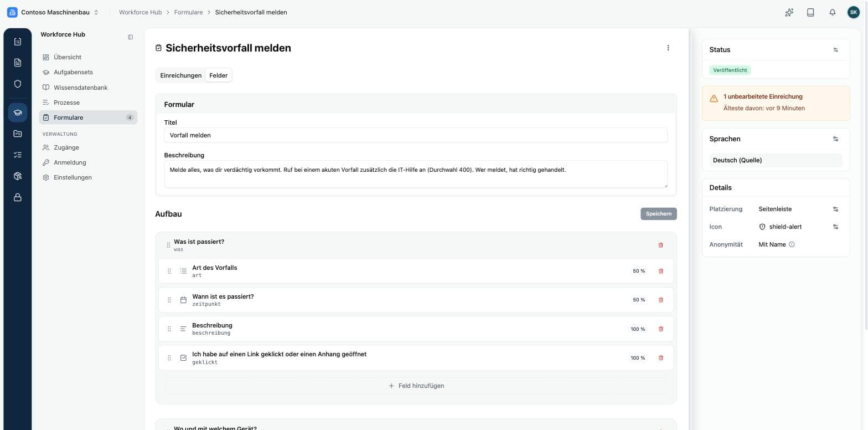This screenshot has height=430, width=868.
Task: Open the three-dot form options menu
Action: coord(668,48)
